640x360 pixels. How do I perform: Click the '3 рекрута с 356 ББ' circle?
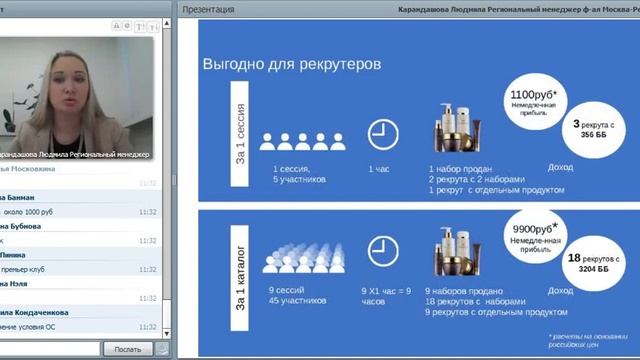593,130
